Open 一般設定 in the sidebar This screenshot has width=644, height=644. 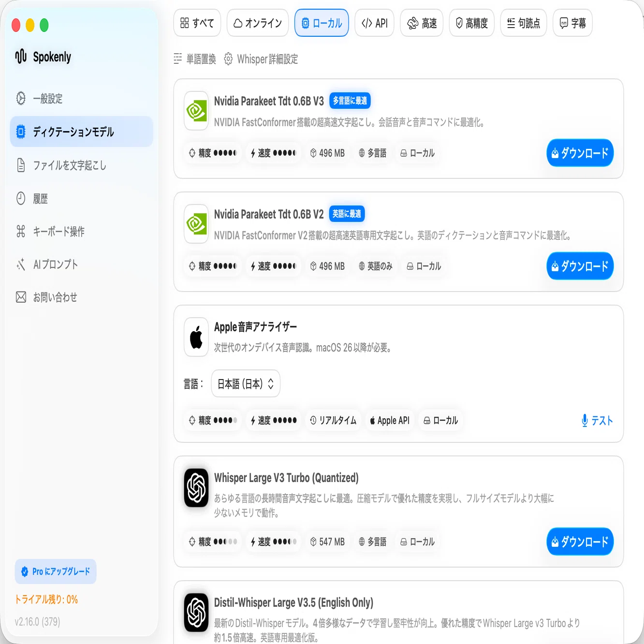pyautogui.click(x=81, y=99)
